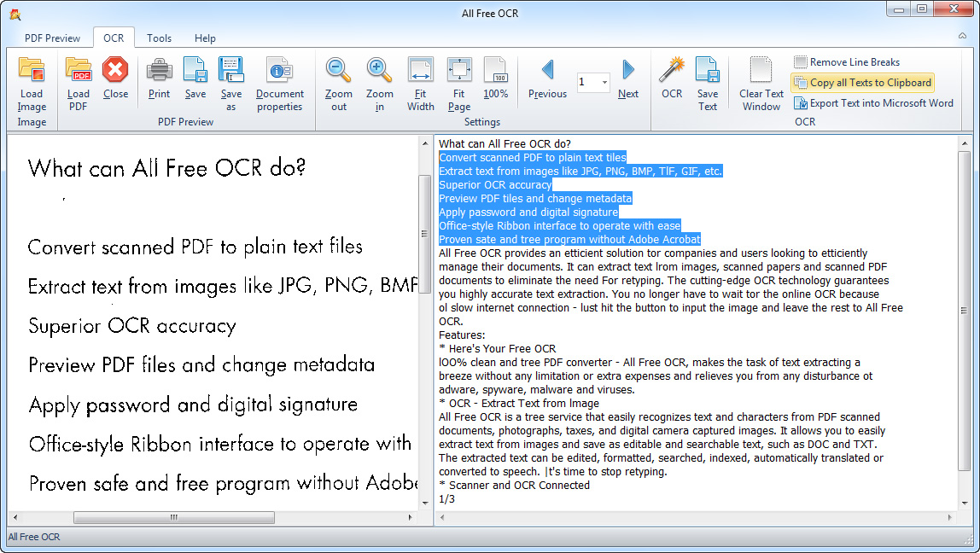Click preview heading 'What can All Free OCR do?'
The image size is (980, 553).
click(166, 167)
